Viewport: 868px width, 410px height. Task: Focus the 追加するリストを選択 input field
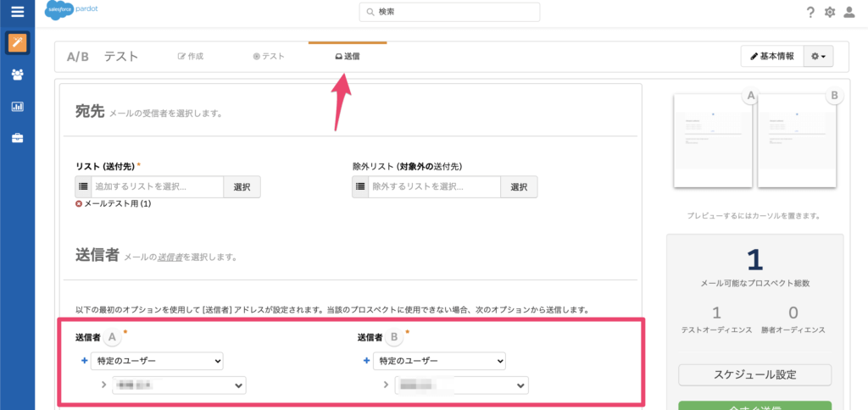(157, 187)
